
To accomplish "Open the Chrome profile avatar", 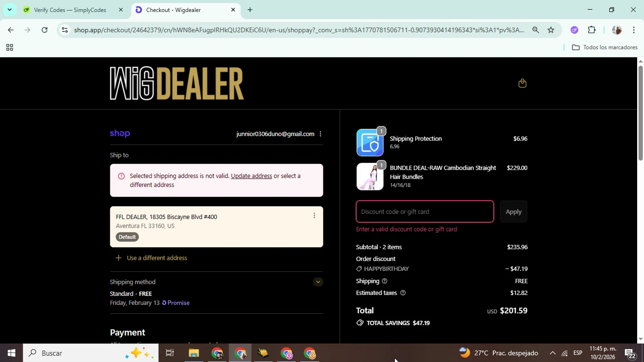I will click(x=617, y=30).
